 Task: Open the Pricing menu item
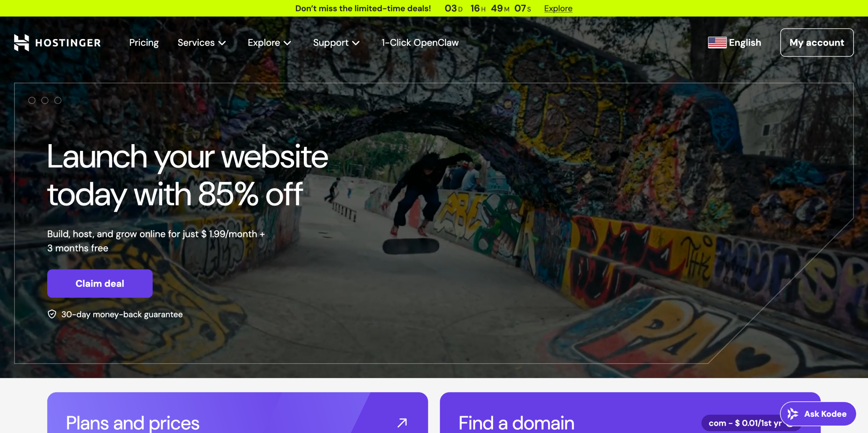[x=144, y=43]
